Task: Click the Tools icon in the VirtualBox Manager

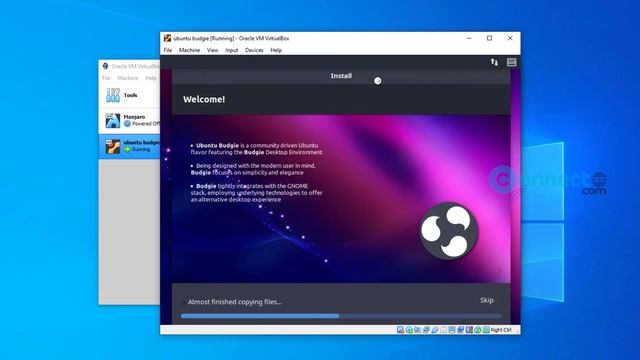Action: [113, 96]
